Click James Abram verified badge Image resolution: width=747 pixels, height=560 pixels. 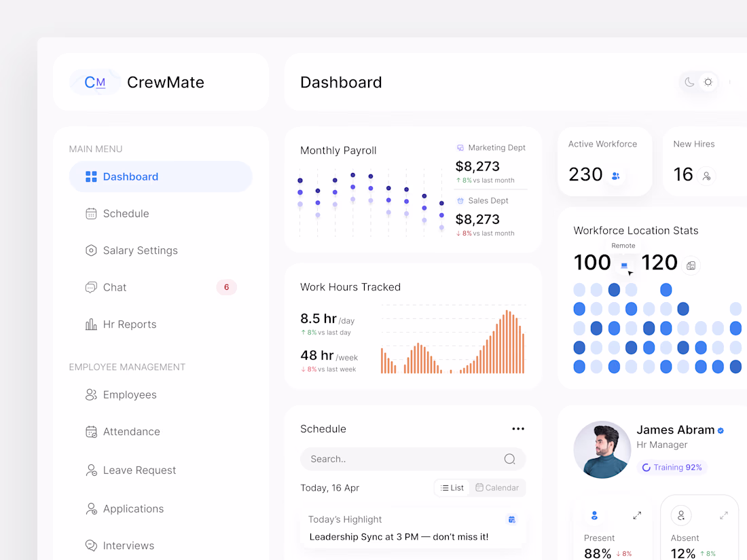point(721,431)
